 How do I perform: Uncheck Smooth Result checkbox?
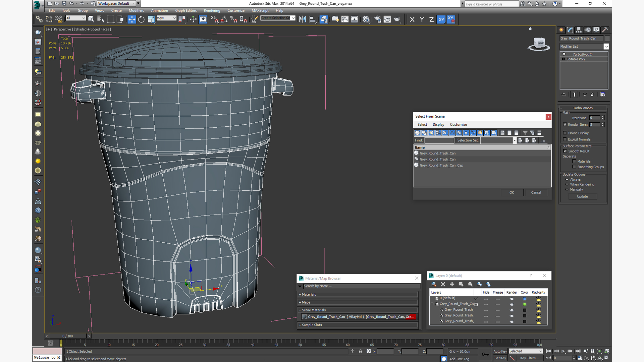[565, 151]
